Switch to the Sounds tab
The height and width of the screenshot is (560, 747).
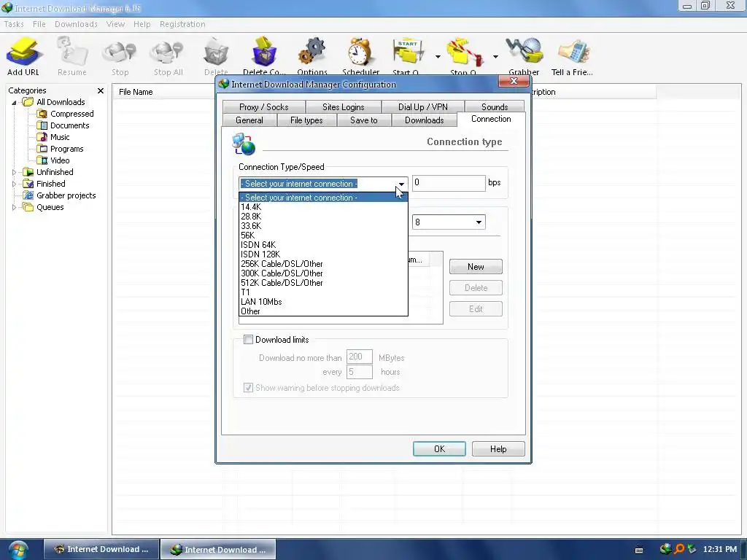(495, 107)
